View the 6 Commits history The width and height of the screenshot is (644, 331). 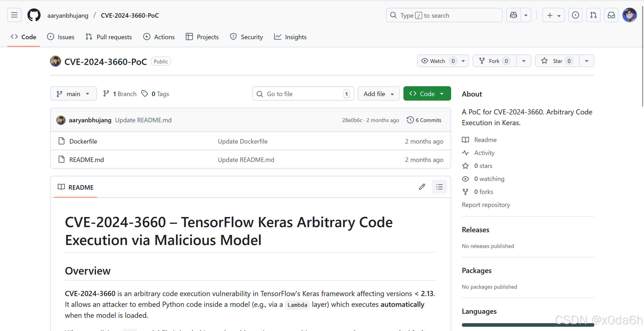[424, 120]
